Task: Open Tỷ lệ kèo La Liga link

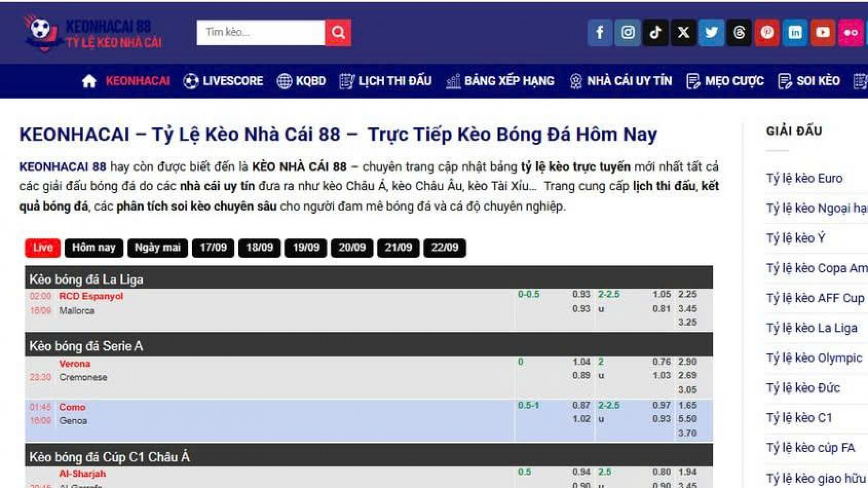Action: 811,328
